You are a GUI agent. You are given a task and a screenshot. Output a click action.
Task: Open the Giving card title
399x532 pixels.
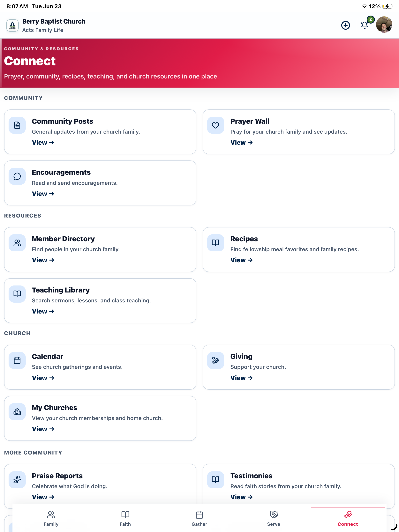(x=241, y=356)
